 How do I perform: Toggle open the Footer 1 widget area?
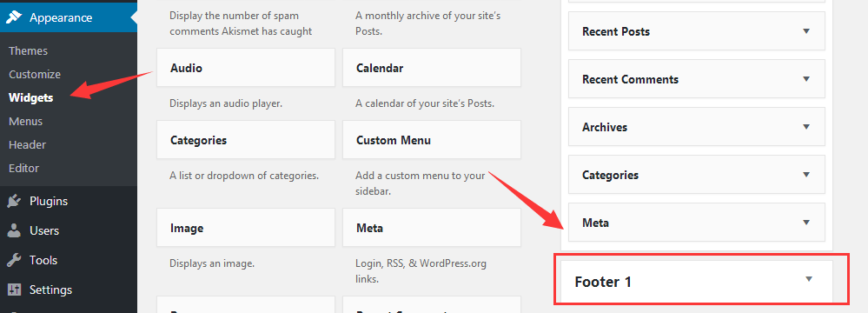click(x=809, y=279)
